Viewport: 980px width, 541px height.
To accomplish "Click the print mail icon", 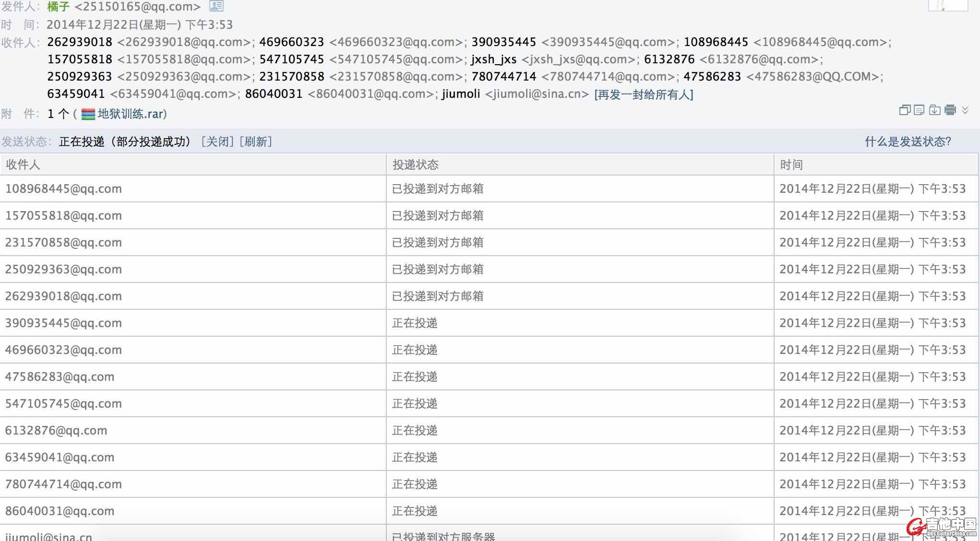I will [950, 110].
